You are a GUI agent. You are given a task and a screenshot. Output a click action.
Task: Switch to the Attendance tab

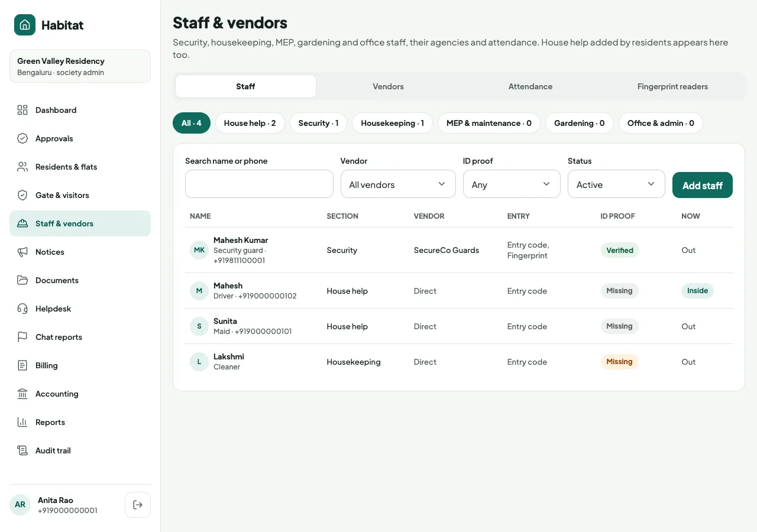pos(530,86)
